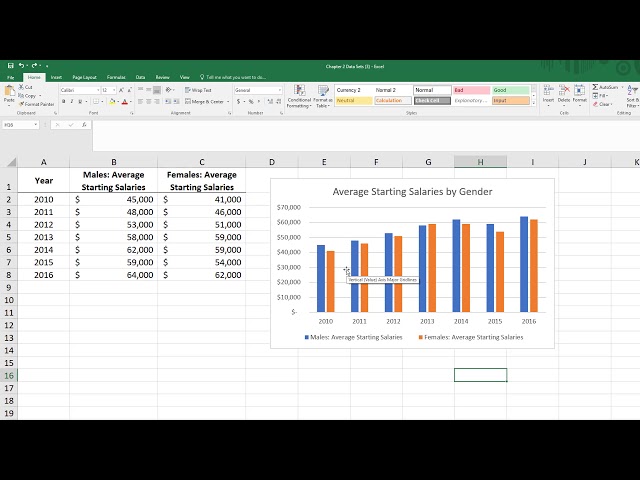Toggle Bold formatting
This screenshot has height=480, width=640.
64,101
